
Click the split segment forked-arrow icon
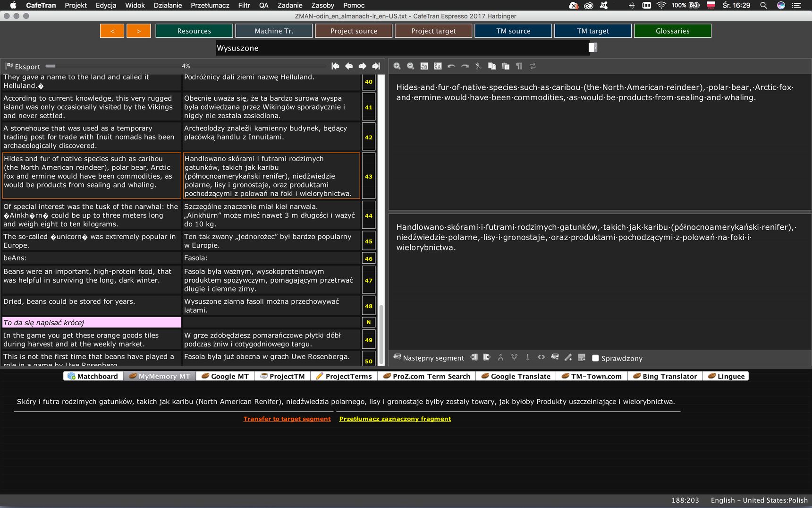[x=514, y=357]
